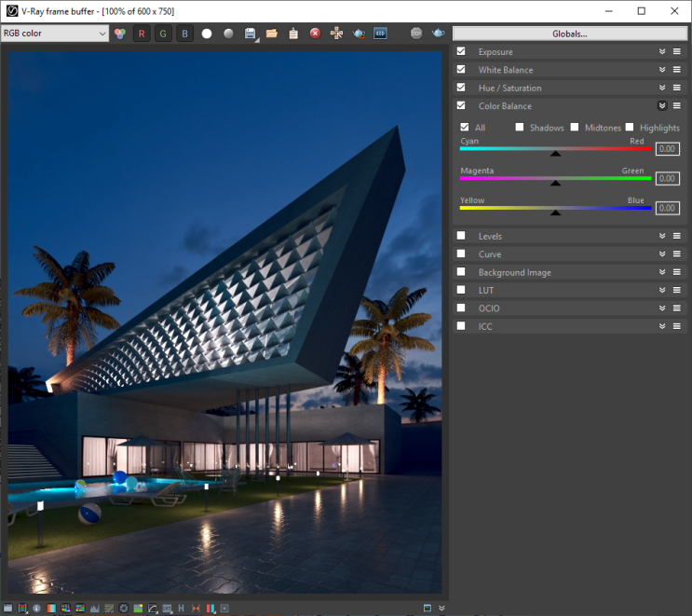
Task: Clear the image with red X icon
Action: click(315, 34)
